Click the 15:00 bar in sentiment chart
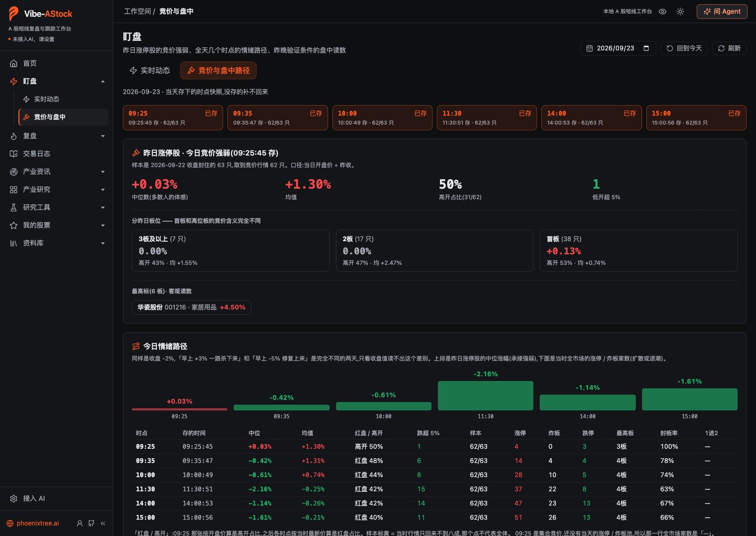Image resolution: width=756 pixels, height=536 pixels. click(690, 399)
